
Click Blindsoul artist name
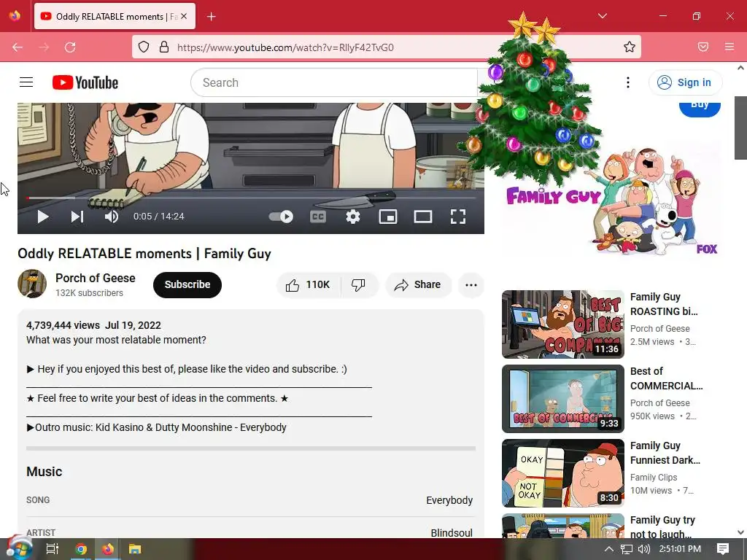[x=452, y=533]
